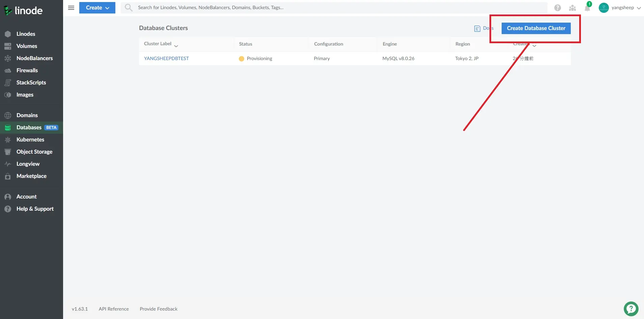Click the Tokyo 2, JP region cell
The height and width of the screenshot is (319, 644).
coord(467,58)
